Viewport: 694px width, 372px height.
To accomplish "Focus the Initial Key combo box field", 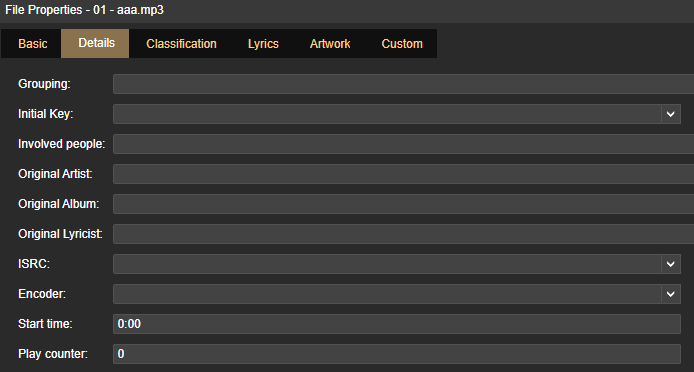I will 387,114.
